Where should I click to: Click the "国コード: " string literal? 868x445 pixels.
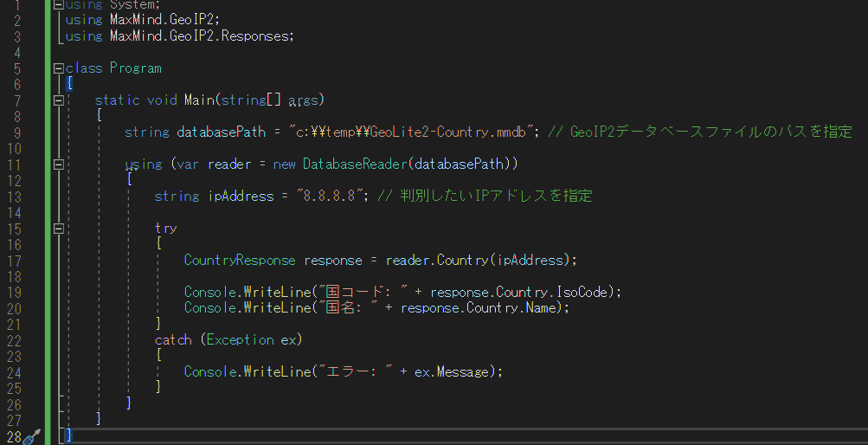click(363, 292)
